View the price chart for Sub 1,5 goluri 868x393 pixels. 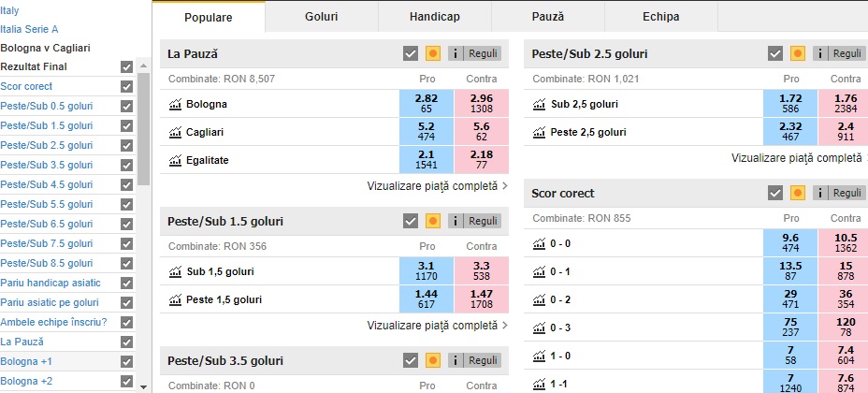coord(175,271)
